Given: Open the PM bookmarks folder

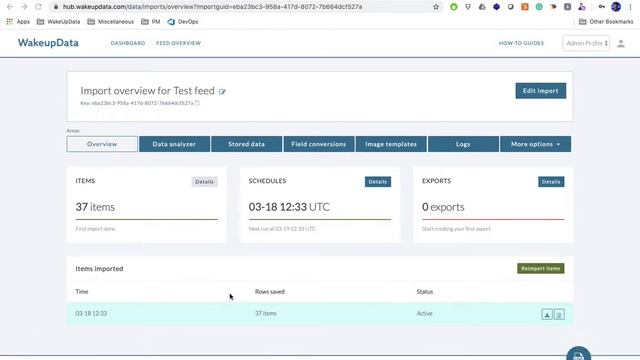Looking at the screenshot, I should pyautogui.click(x=151, y=22).
